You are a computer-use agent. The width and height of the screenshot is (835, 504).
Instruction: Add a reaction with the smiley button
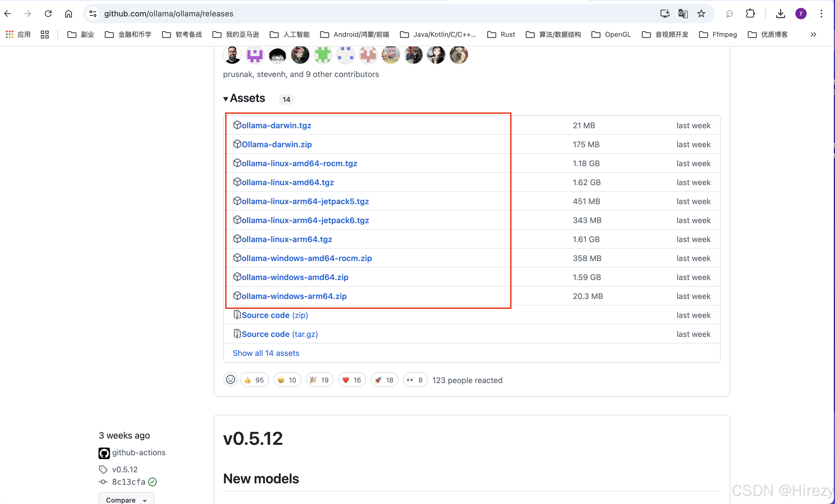[x=231, y=380]
